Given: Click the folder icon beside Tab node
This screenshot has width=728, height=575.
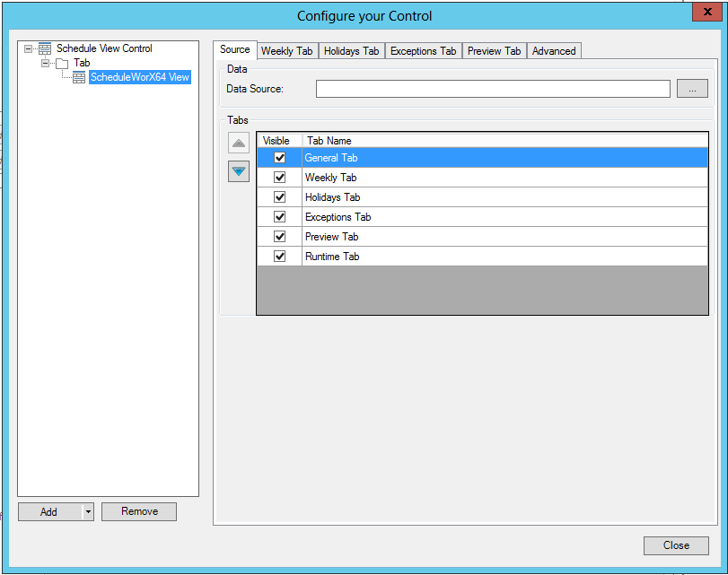Looking at the screenshot, I should (61, 64).
